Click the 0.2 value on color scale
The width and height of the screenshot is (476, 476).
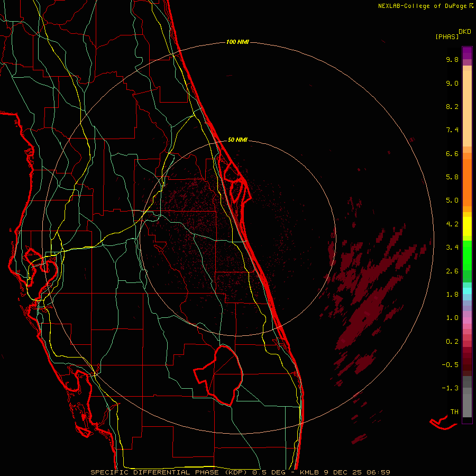coord(452,342)
